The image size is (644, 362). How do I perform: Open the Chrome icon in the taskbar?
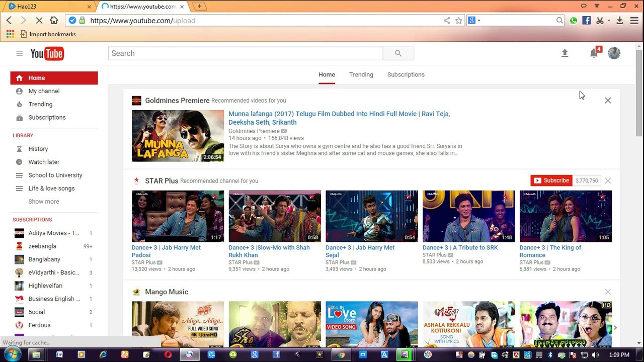coord(341,354)
